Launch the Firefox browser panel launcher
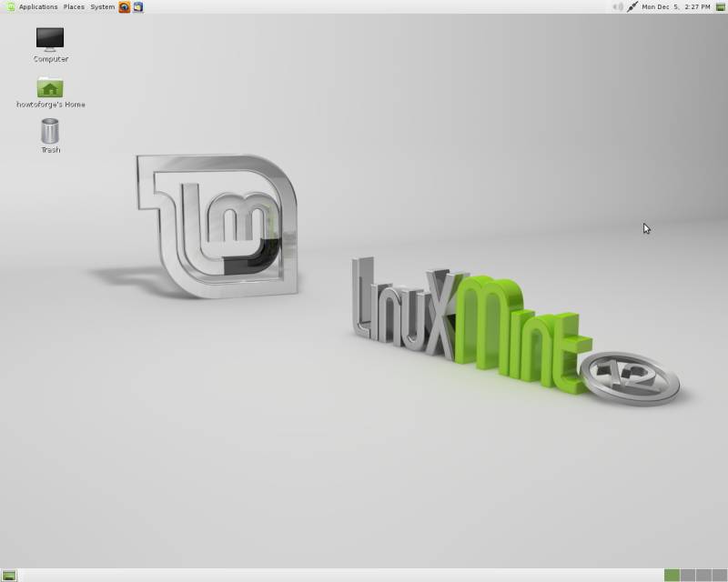This screenshot has height=582, width=728. point(125,7)
